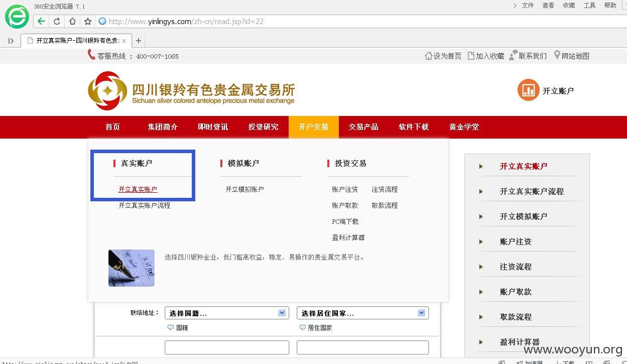Open the sidebar toggle icon beside tabs
627x364 pixels.
click(11, 41)
